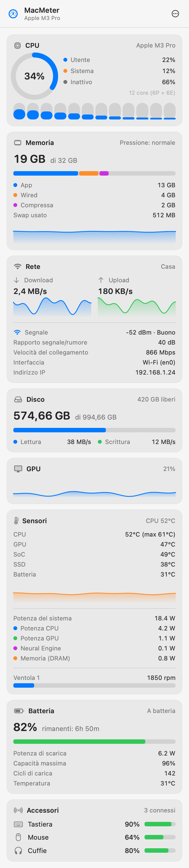Click the Rete Wi-Fi icon
This screenshot has width=189, height=868.
pyautogui.click(x=18, y=266)
